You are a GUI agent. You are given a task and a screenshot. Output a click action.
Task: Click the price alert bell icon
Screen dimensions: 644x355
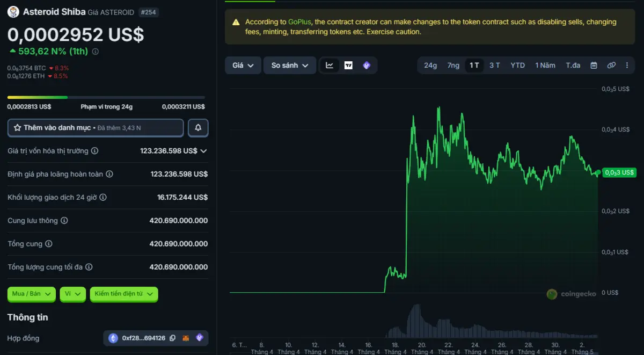pyautogui.click(x=198, y=128)
